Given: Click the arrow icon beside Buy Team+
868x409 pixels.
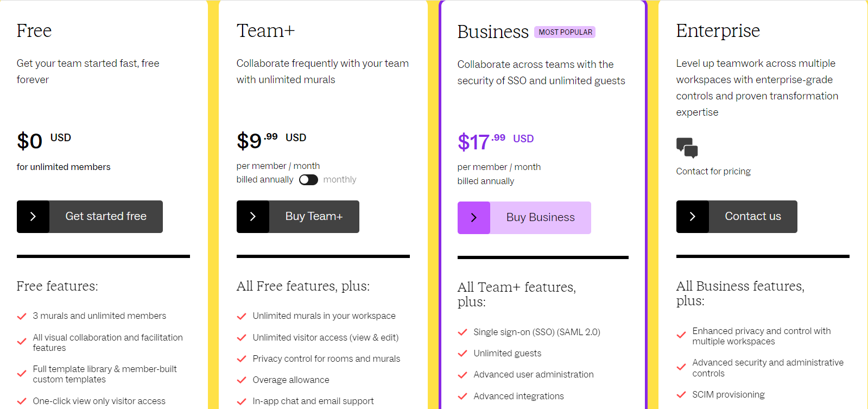Looking at the screenshot, I should coord(253,217).
